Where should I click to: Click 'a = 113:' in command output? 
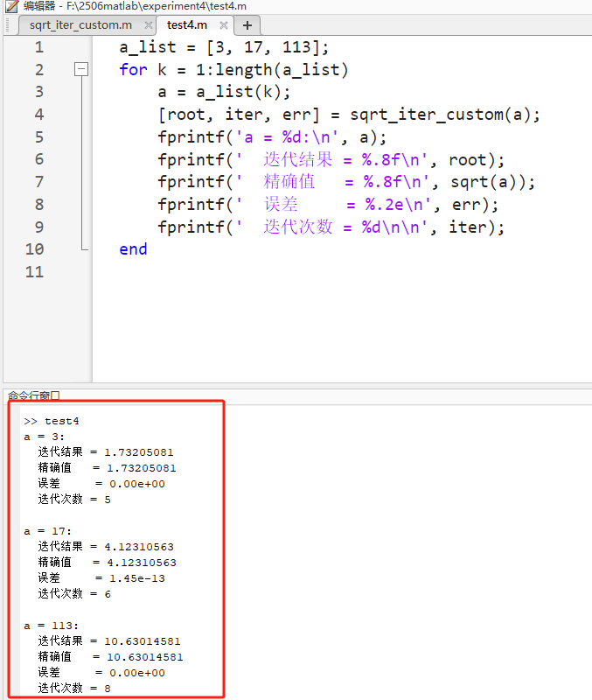[52, 626]
